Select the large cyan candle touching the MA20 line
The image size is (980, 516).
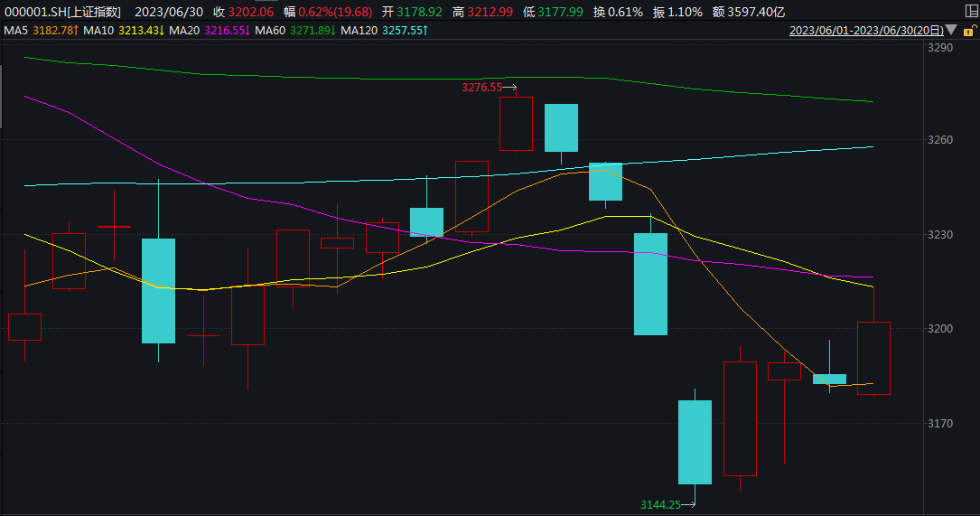pos(650,284)
